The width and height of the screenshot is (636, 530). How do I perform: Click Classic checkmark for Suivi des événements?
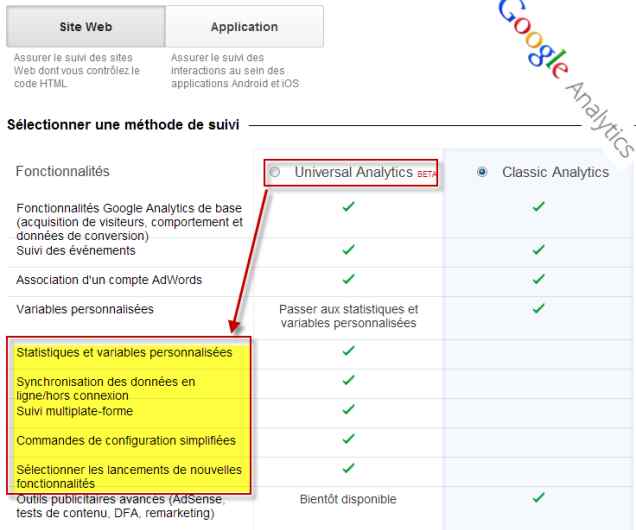point(538,249)
